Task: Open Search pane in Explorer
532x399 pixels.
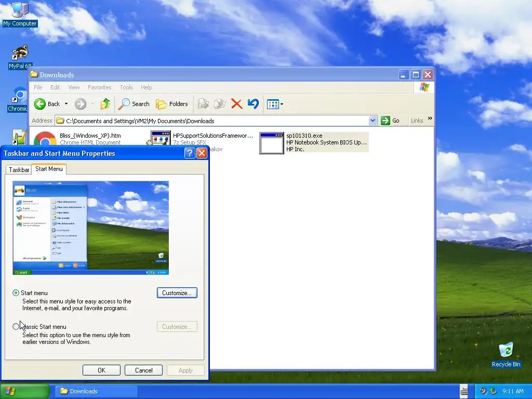Action: pyautogui.click(x=134, y=104)
